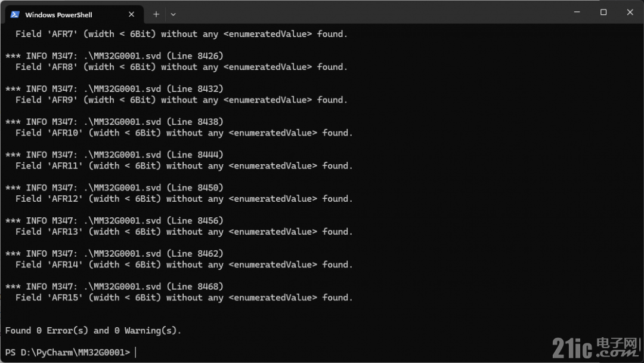Screen dimensions: 644x363
Task: Close the terminal window
Action: click(x=630, y=13)
